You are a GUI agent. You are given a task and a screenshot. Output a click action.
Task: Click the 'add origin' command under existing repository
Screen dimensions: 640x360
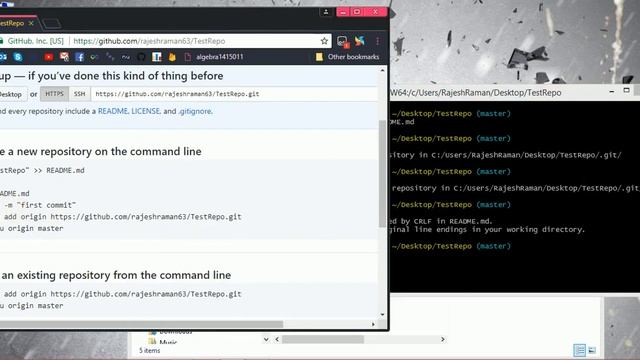[121, 294]
